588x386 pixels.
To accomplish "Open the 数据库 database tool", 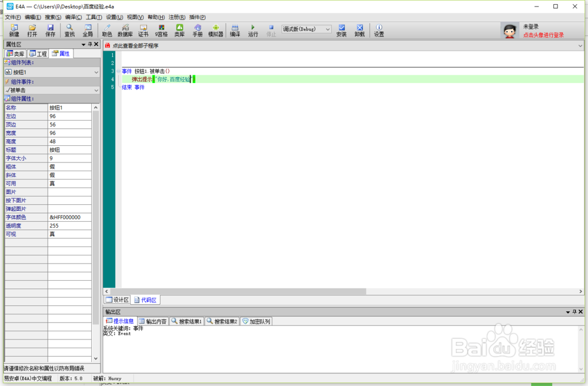I will (125, 31).
